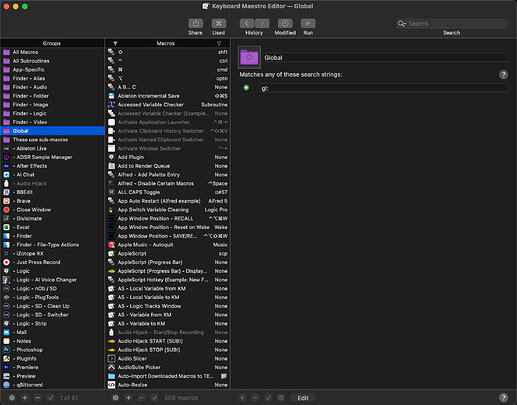Image resolution: width=517 pixels, height=405 pixels.
Task: Open the Used macros toolbar icon
Action: 219,24
